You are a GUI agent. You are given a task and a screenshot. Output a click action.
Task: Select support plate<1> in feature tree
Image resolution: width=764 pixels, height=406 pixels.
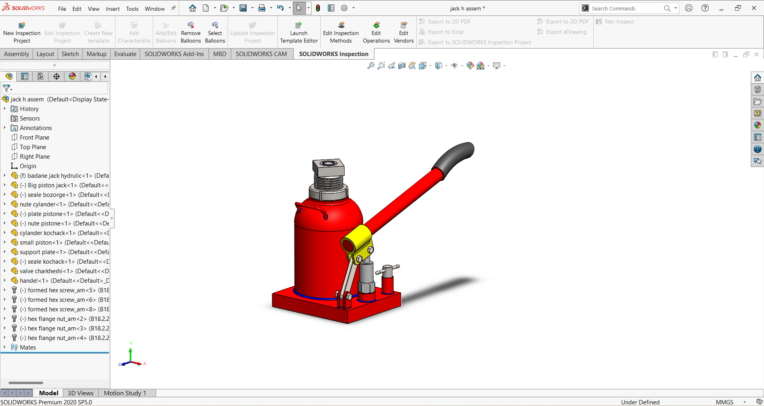point(58,252)
